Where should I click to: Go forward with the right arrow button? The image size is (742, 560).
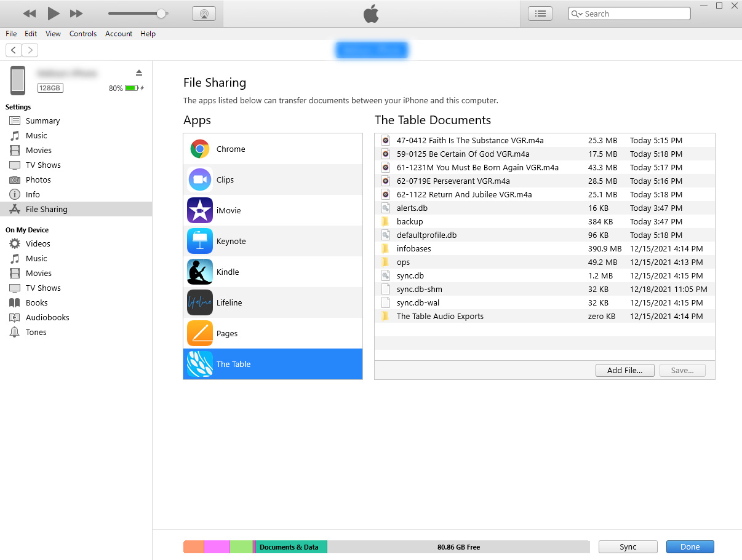click(x=30, y=50)
